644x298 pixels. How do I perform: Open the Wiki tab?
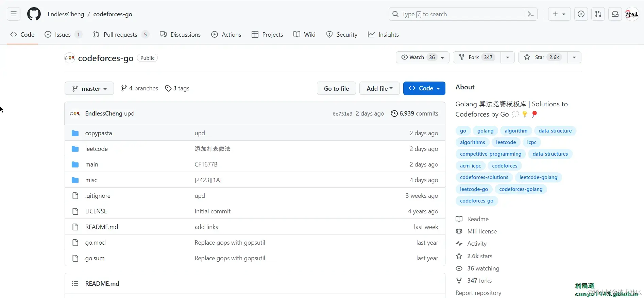point(304,35)
